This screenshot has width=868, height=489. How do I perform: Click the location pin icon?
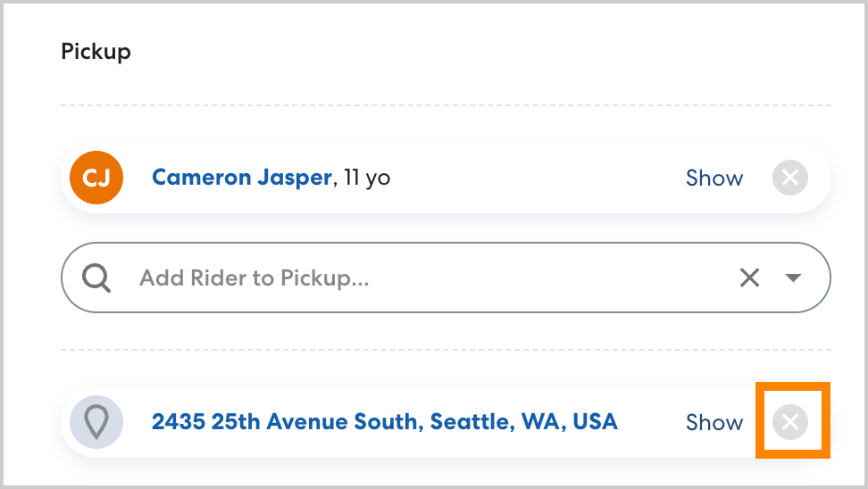(x=96, y=421)
